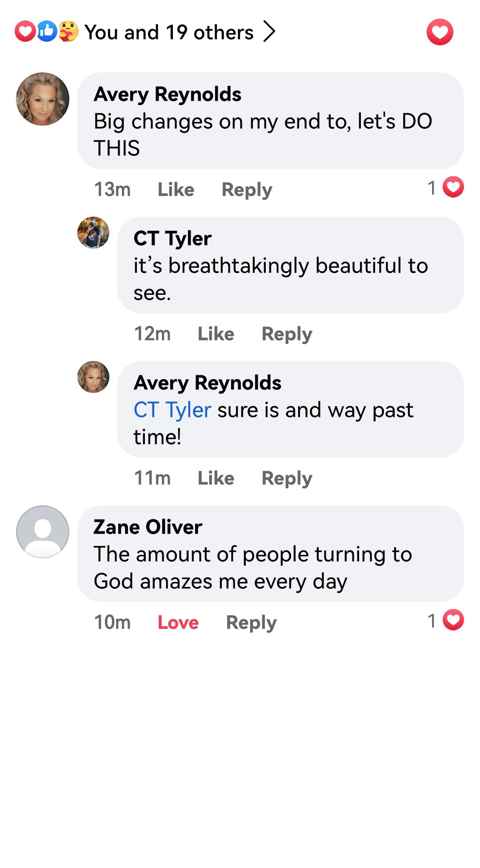This screenshot has width=480, height=868.
Task: Reply to Avery Reynolds' "Big changes" comment
Action: (247, 190)
